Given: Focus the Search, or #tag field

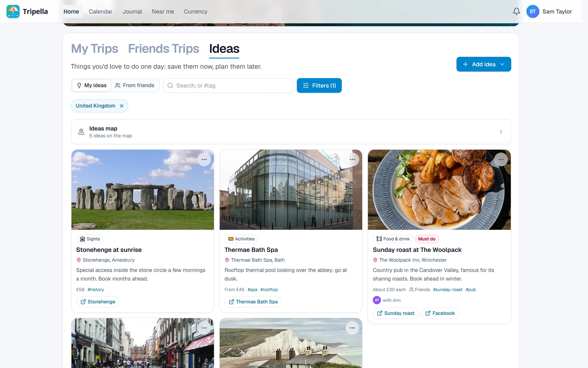Looking at the screenshot, I should (228, 85).
